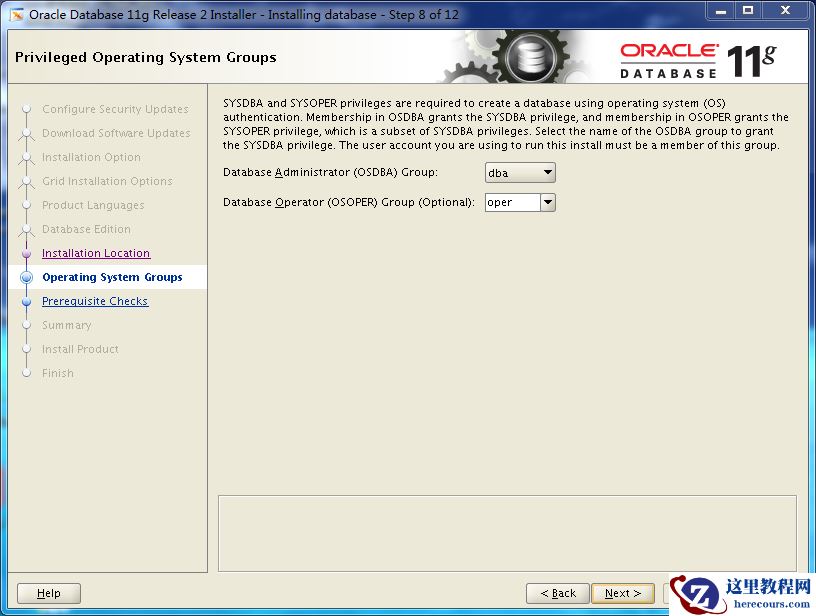Viewport: 816px width, 616px height.
Task: Open the Help button
Action: pyautogui.click(x=49, y=593)
